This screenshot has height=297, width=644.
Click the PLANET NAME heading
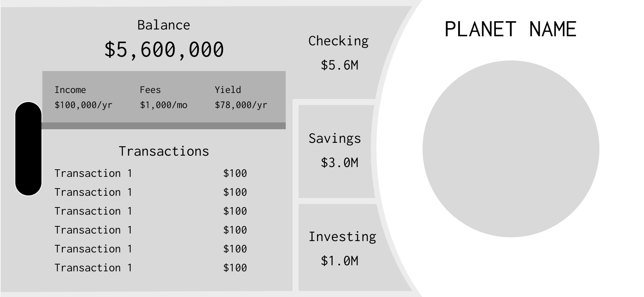(x=510, y=29)
